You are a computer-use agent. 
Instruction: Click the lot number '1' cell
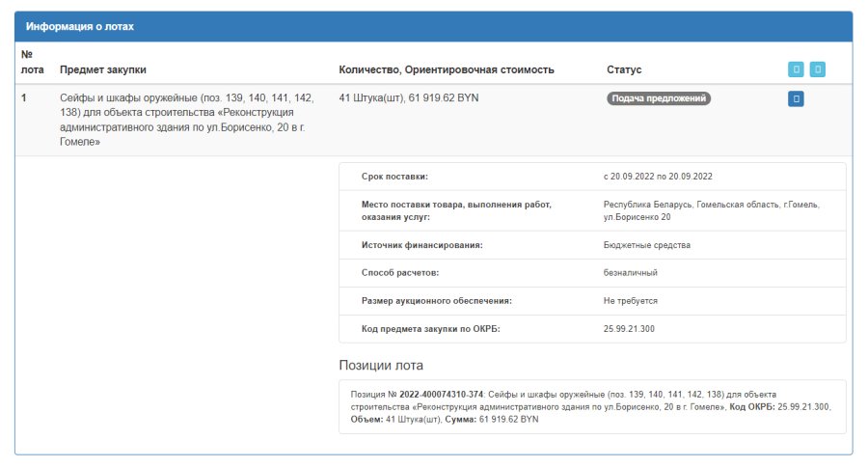tap(24, 98)
